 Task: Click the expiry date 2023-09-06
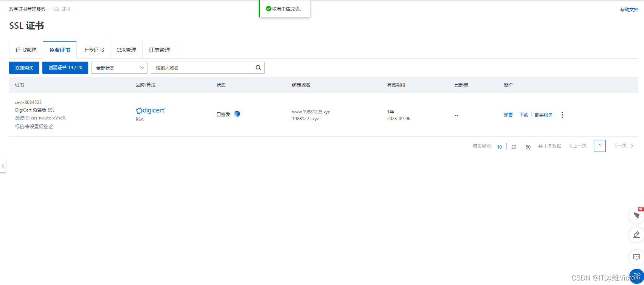(399, 119)
